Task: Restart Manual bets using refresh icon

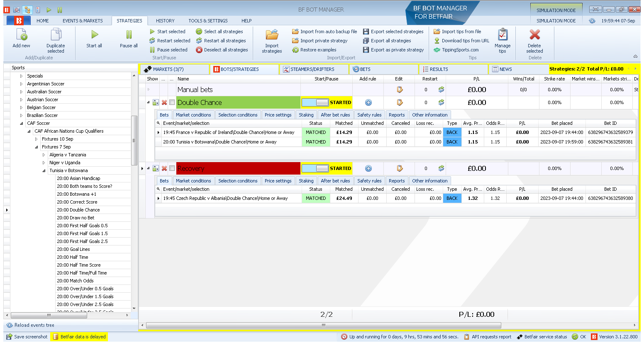Action: point(441,90)
